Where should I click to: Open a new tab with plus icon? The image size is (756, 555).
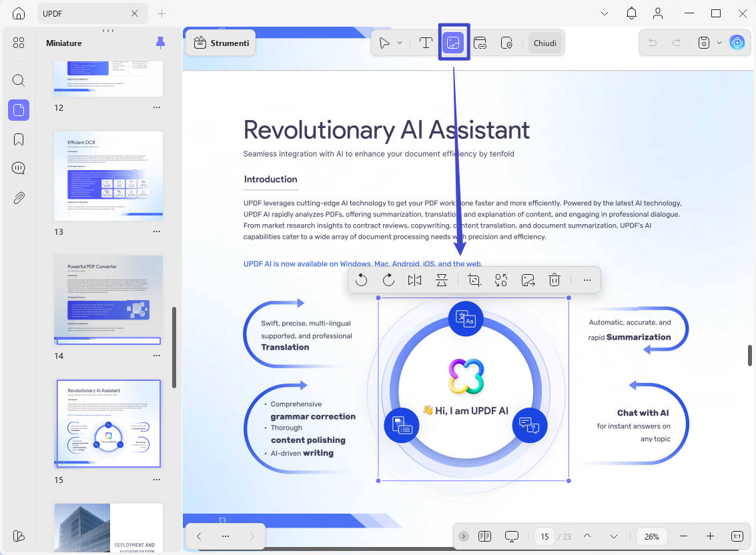pos(161,13)
